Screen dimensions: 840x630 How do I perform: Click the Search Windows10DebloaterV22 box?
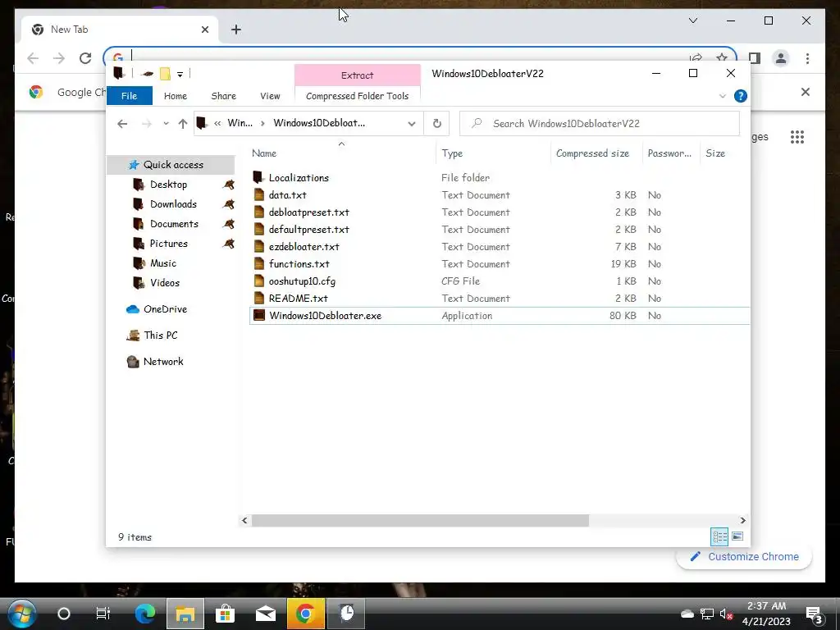[x=600, y=124]
